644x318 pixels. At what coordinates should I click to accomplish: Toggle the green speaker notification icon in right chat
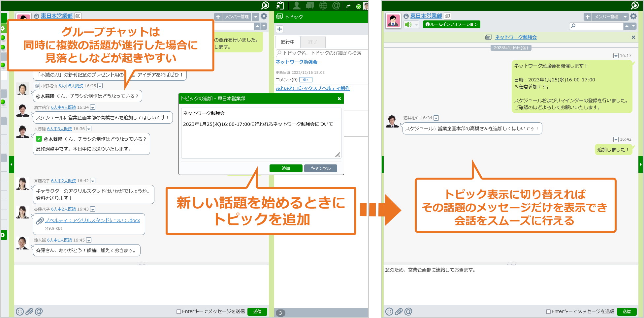click(x=408, y=24)
